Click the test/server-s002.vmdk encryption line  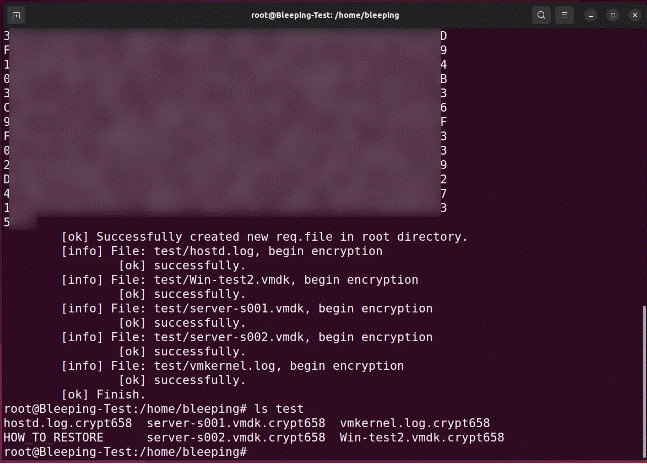[247, 337]
